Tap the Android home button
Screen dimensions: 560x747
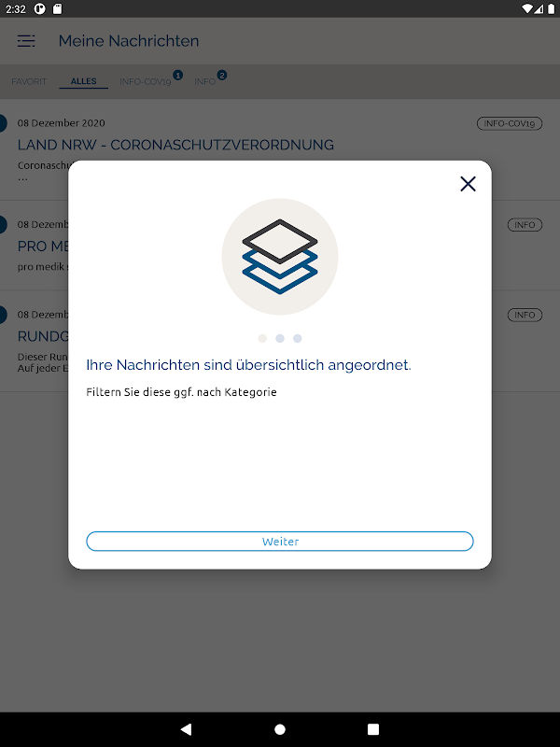click(280, 729)
